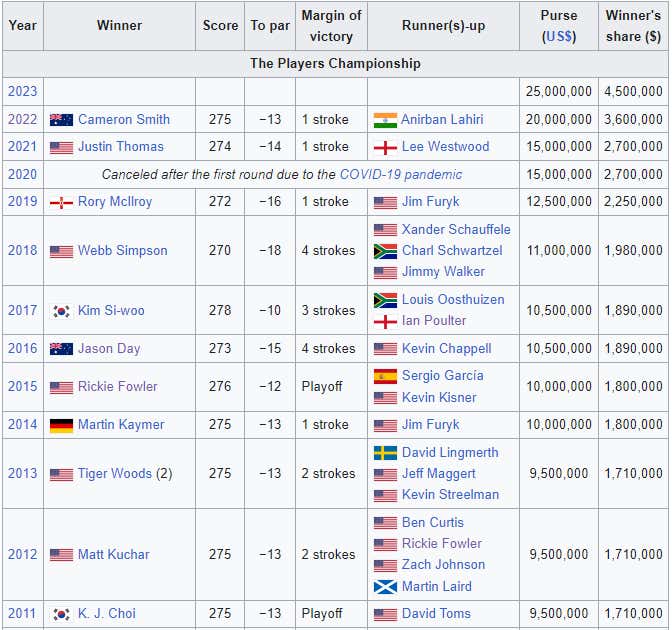Screen dimensions: 672x630
Task: Select the 25,000,000 purse cell for 2023
Action: click(558, 92)
